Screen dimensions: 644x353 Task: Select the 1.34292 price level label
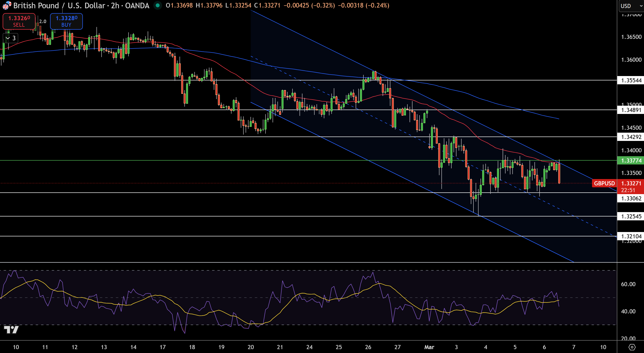click(x=631, y=137)
